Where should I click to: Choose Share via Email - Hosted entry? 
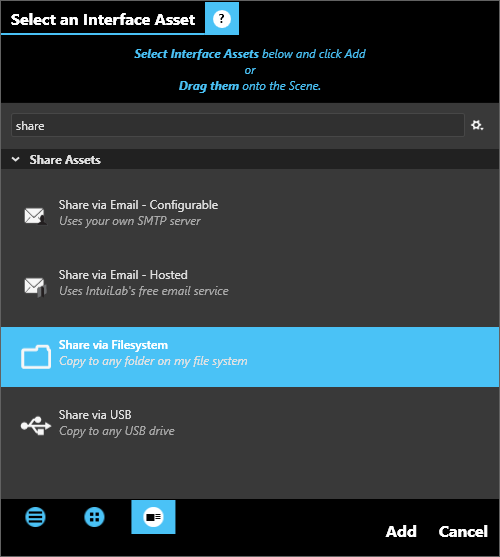(250, 283)
